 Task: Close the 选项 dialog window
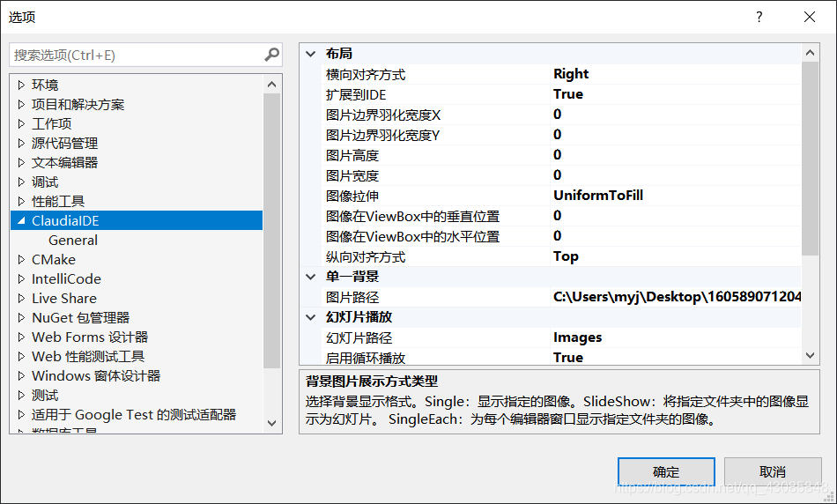pyautogui.click(x=809, y=17)
